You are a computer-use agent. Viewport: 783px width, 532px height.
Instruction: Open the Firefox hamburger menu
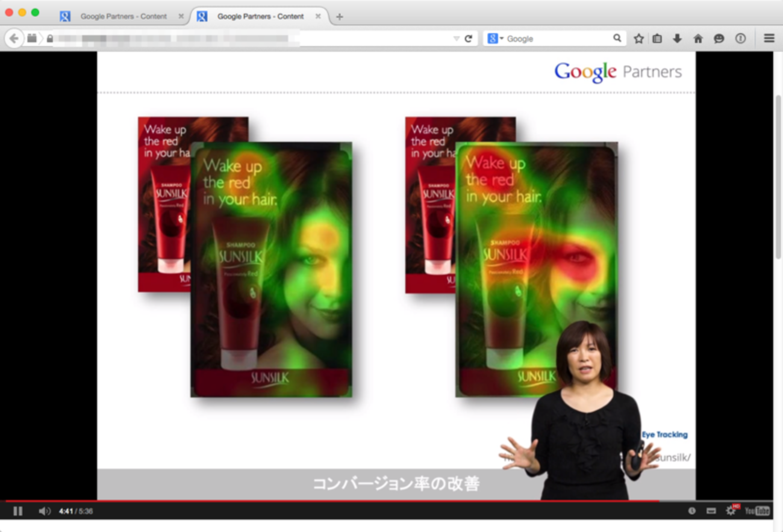pyautogui.click(x=769, y=39)
